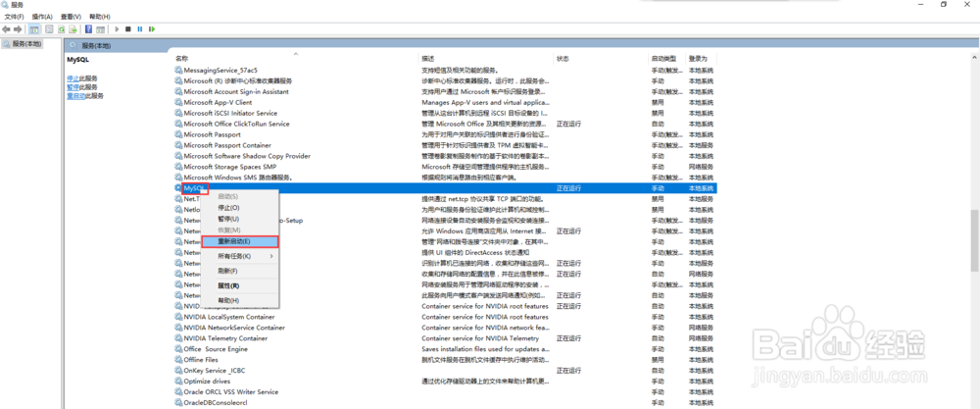Screen dimensions: 980x409
Task: Click the Start service play icon
Action: 117,28
